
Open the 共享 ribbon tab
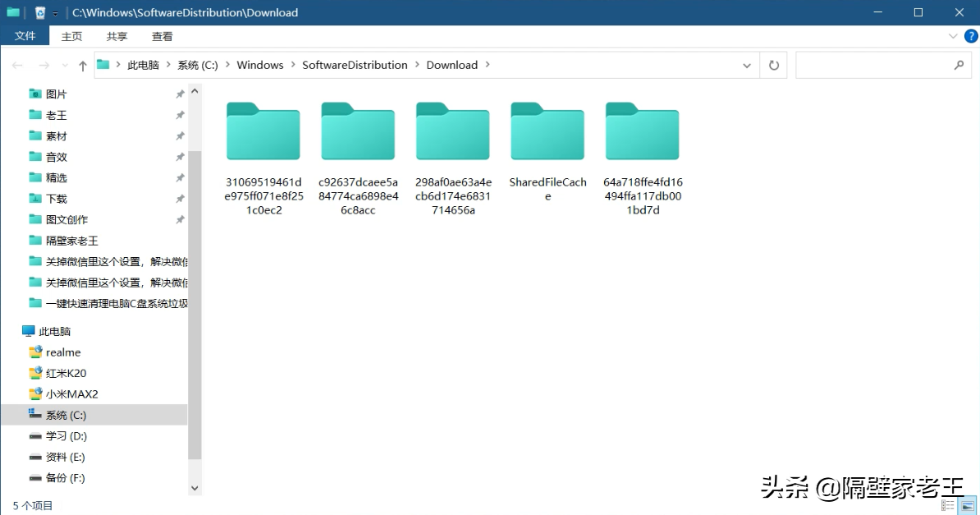click(117, 36)
